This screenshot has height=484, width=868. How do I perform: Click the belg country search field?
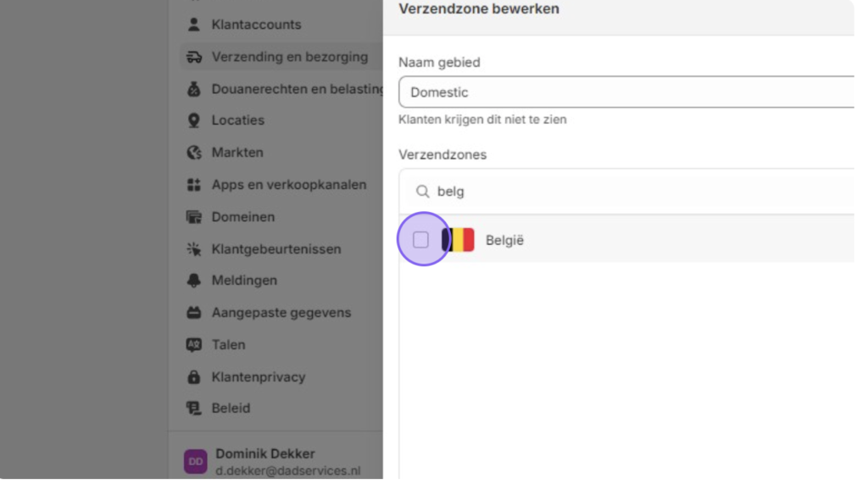626,191
